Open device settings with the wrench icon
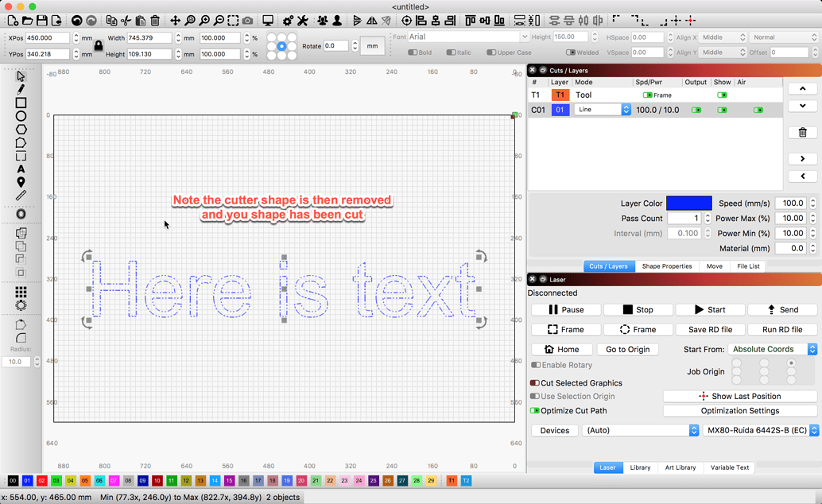 pyautogui.click(x=302, y=21)
